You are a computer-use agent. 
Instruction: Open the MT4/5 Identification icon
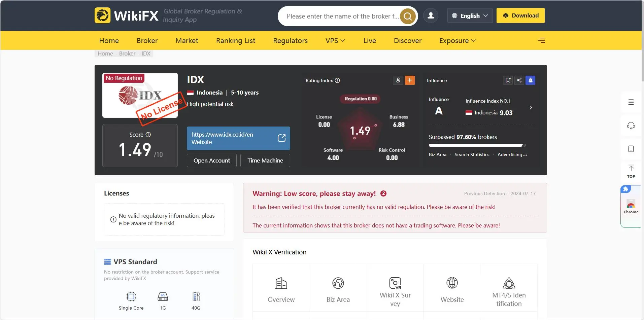[x=509, y=283]
